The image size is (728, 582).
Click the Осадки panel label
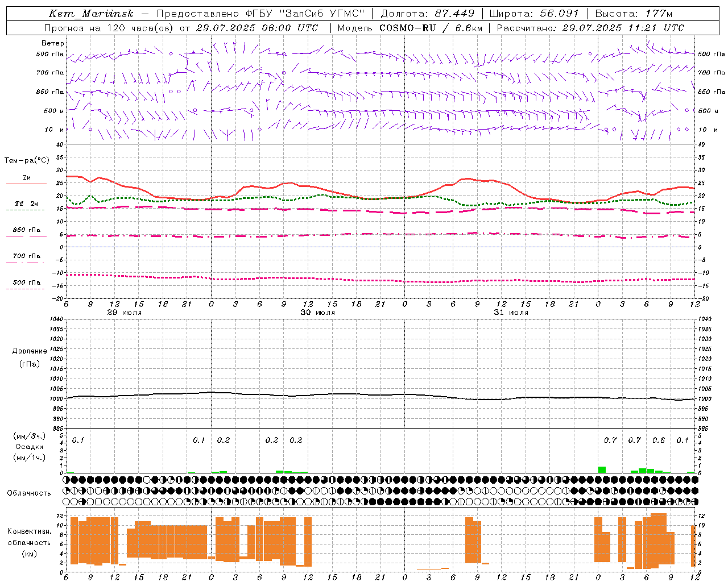coord(30,447)
